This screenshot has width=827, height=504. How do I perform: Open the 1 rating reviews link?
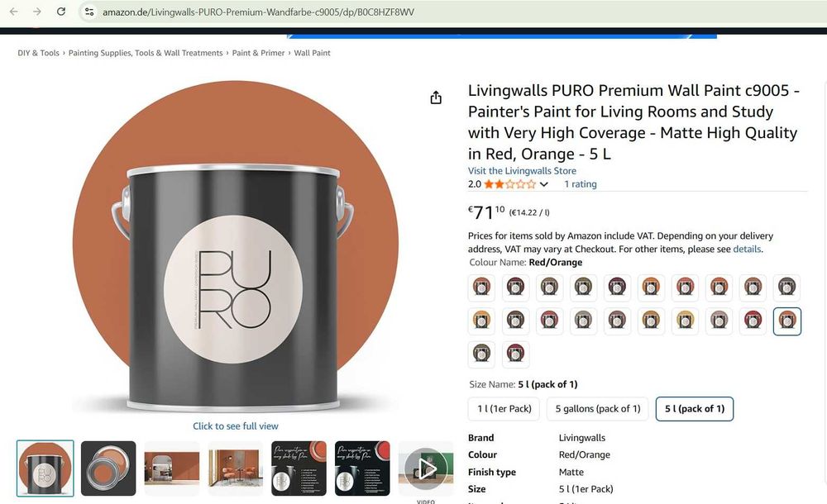coord(581,184)
